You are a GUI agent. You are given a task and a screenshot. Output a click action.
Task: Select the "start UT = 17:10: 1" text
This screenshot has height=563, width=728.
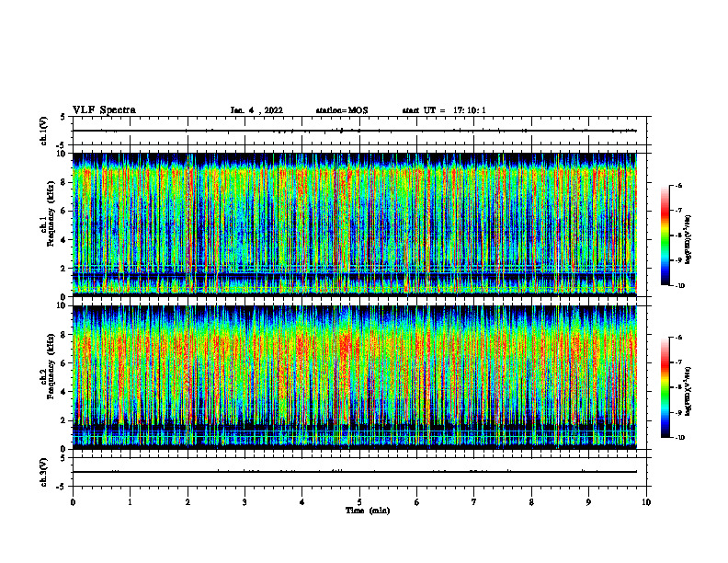444,110
